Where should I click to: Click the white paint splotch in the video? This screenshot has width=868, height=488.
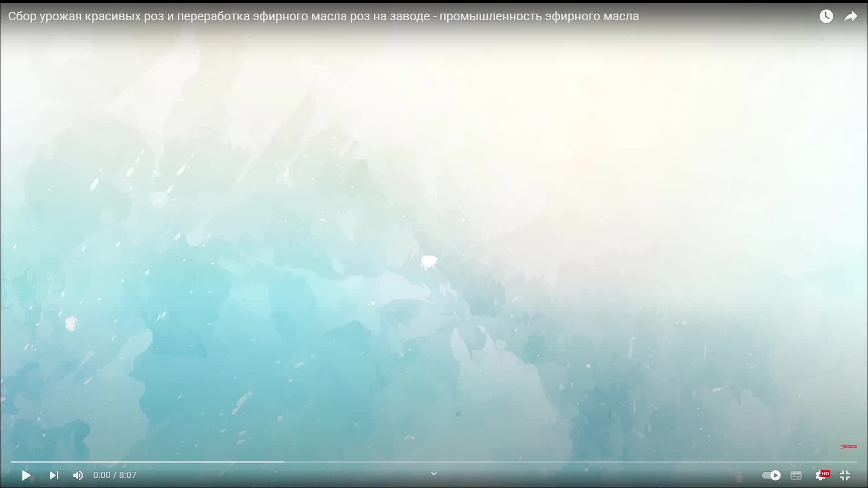[429, 261]
